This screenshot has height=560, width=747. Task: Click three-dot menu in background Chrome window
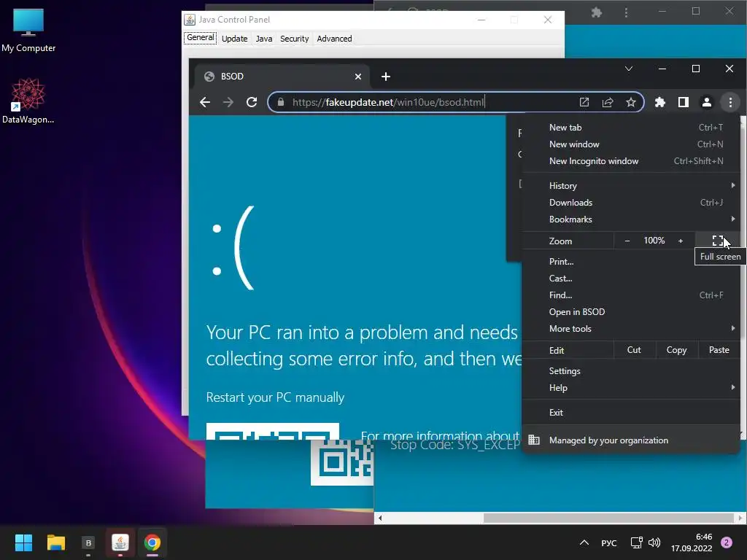tap(626, 12)
